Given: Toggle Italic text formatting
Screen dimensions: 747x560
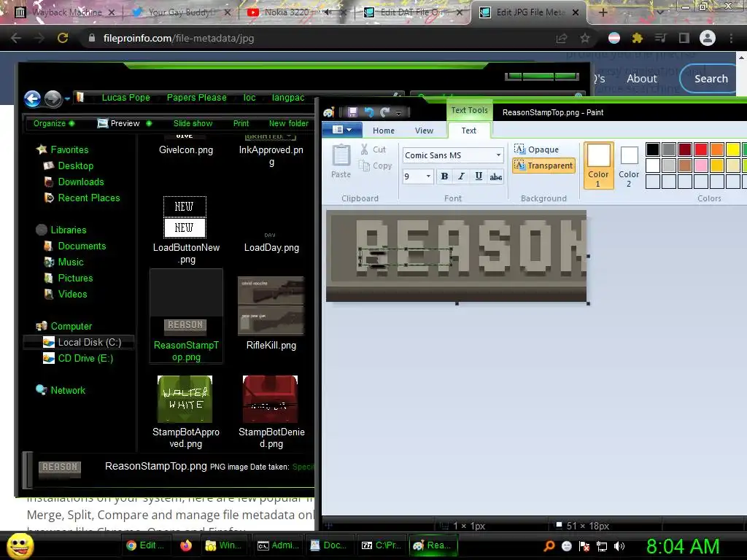Looking at the screenshot, I should pos(461,176).
